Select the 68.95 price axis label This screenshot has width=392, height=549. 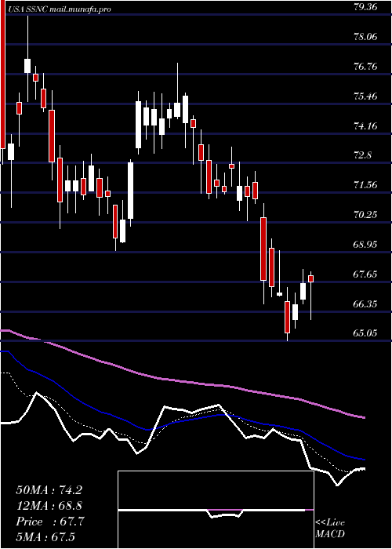(365, 245)
